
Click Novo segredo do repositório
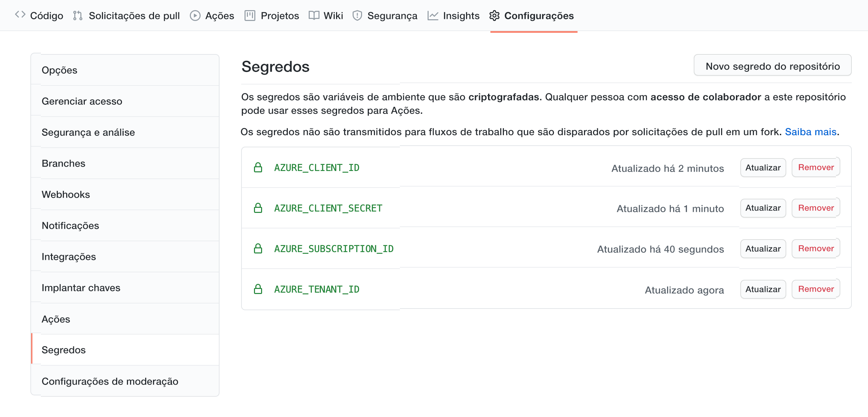tap(772, 66)
